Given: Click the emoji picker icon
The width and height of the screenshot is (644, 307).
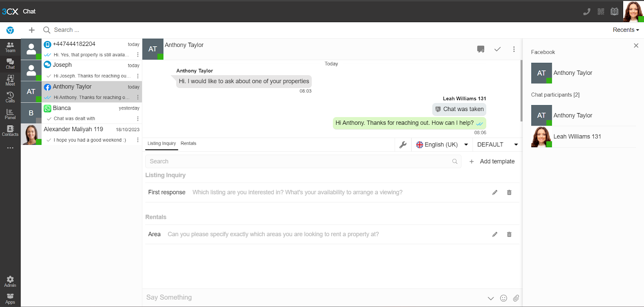Looking at the screenshot, I should click(x=503, y=298).
